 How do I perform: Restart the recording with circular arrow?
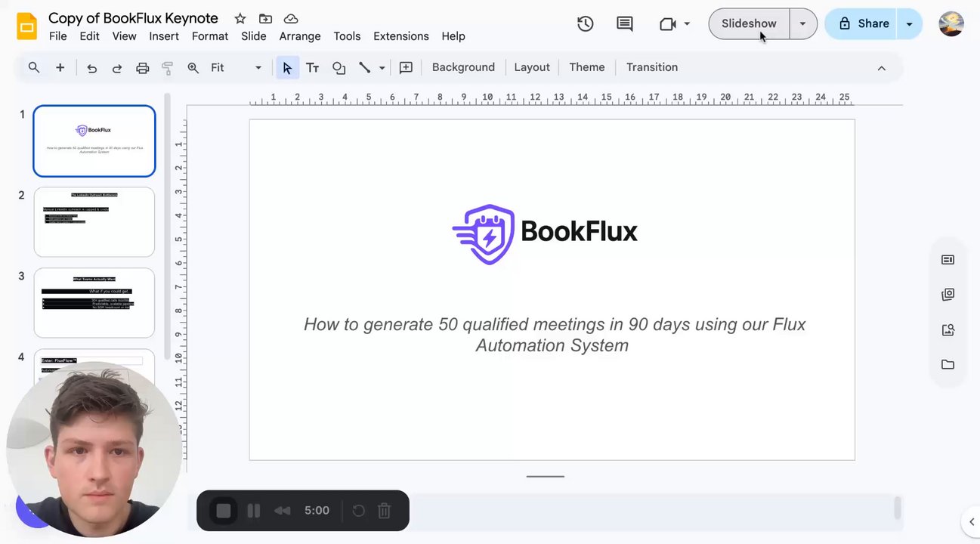[x=359, y=511]
